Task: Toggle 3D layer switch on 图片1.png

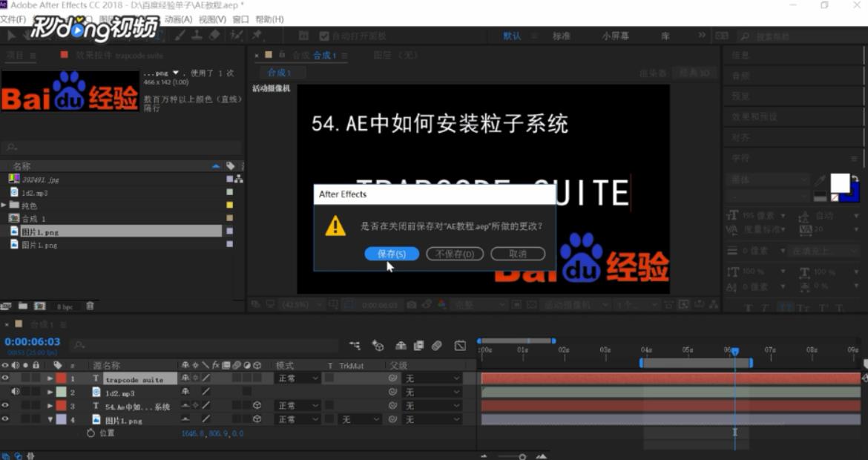Action: pos(257,420)
